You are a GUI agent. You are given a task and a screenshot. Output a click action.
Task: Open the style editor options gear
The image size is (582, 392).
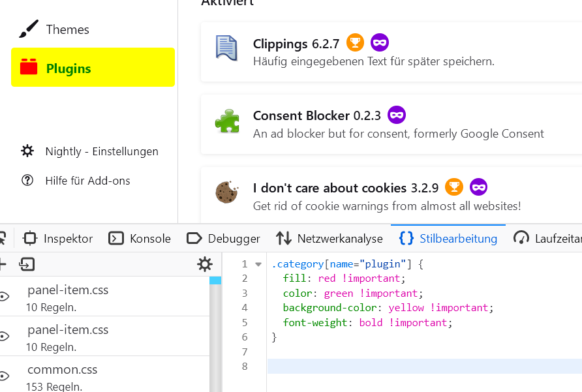click(205, 264)
